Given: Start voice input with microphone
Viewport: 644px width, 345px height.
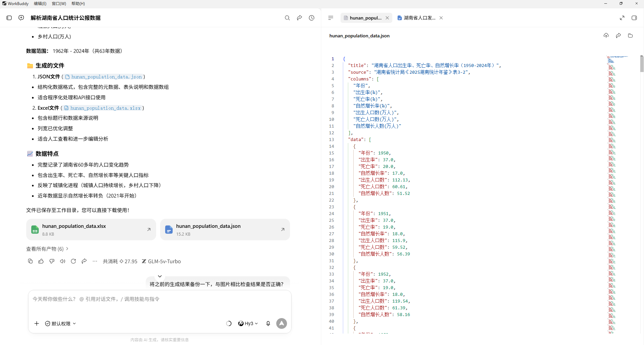Looking at the screenshot, I should (268, 323).
